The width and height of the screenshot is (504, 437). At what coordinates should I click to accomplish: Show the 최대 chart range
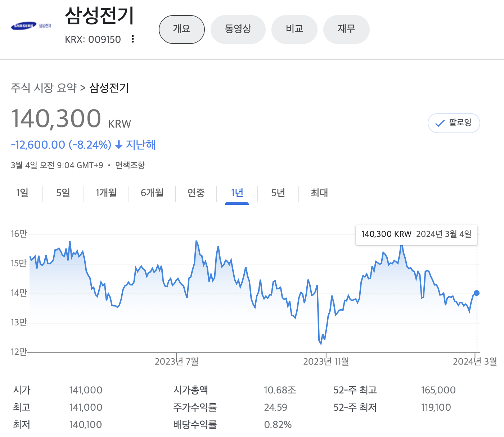(319, 193)
